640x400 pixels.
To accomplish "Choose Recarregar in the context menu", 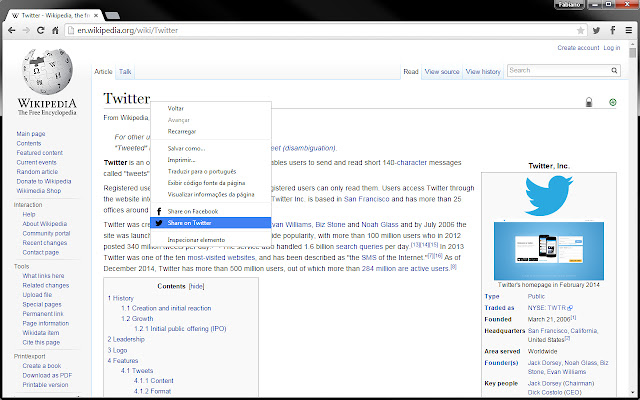I will pyautogui.click(x=182, y=131).
